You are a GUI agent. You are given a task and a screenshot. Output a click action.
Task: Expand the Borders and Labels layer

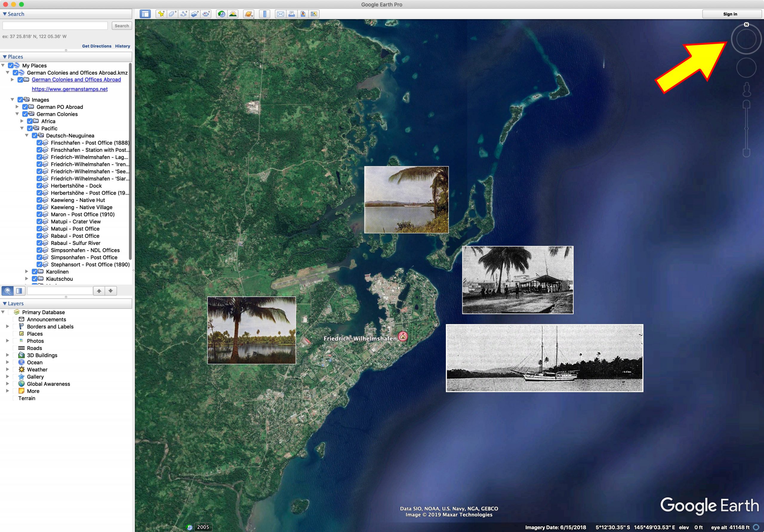pyautogui.click(x=7, y=326)
